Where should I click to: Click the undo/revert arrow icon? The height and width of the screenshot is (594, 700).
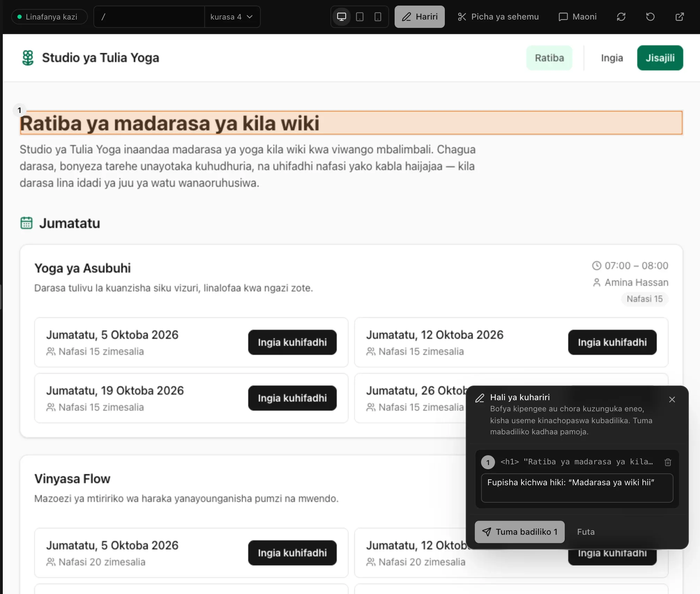tap(650, 17)
